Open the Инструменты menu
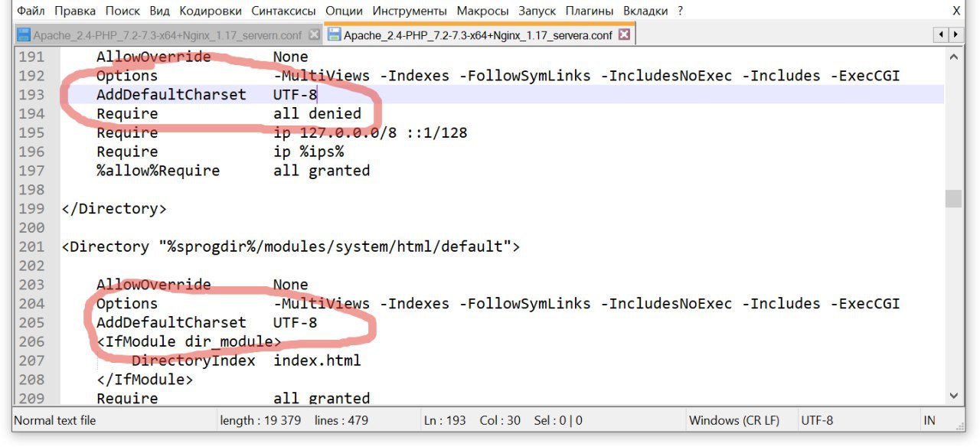The image size is (980, 447). point(410,11)
